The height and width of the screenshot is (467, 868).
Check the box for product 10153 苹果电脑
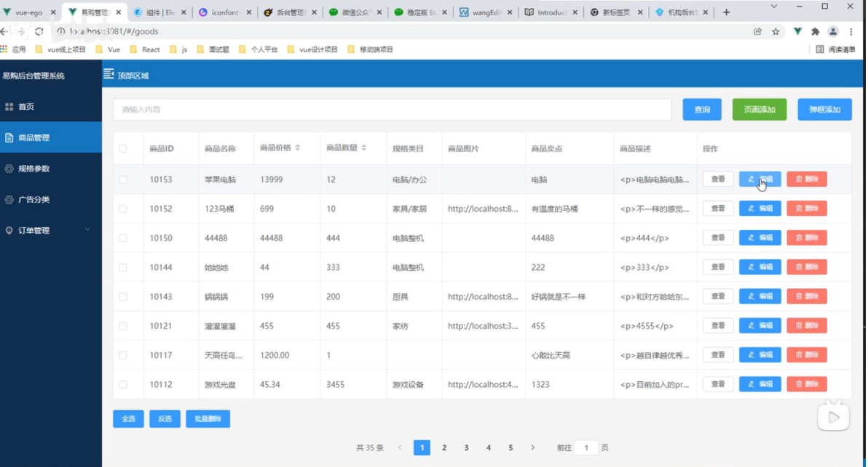point(123,180)
